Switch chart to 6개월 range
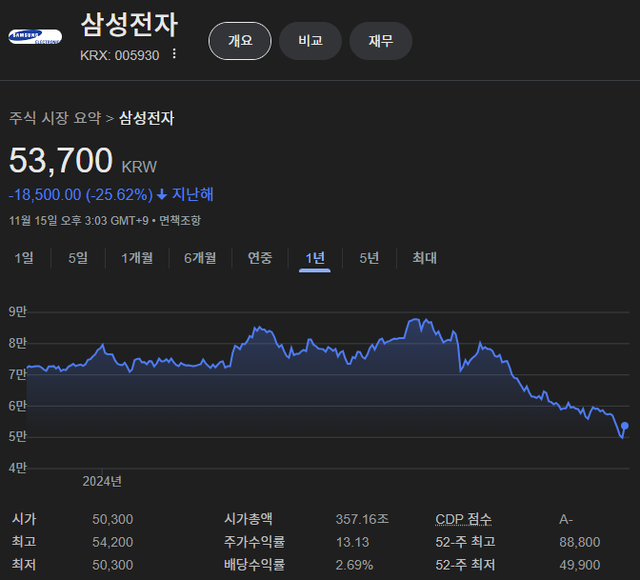The height and width of the screenshot is (580, 640). [x=200, y=258]
